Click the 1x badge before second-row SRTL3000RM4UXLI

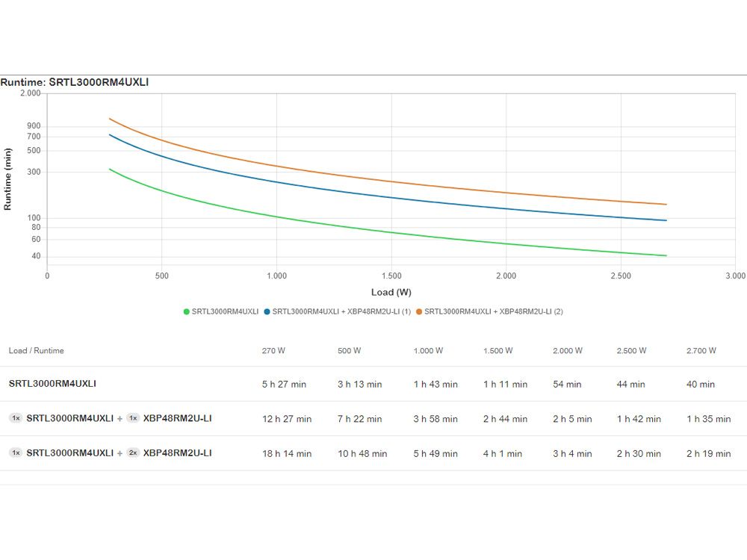16,418
